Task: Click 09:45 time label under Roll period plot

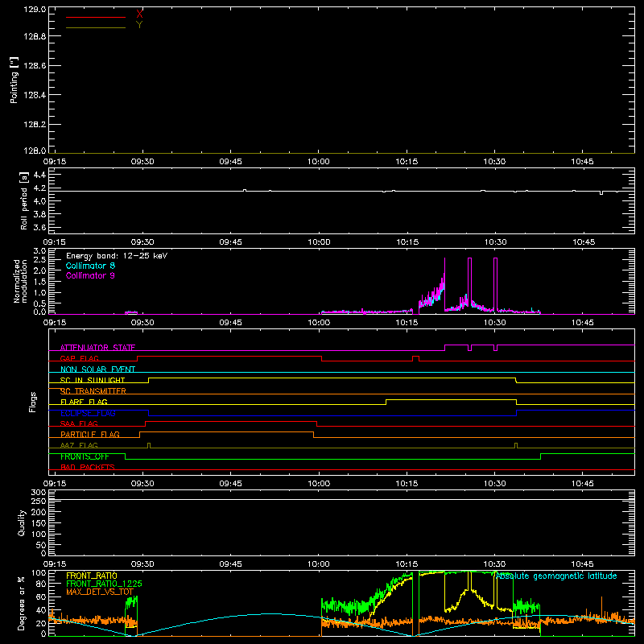Action: click(x=230, y=242)
